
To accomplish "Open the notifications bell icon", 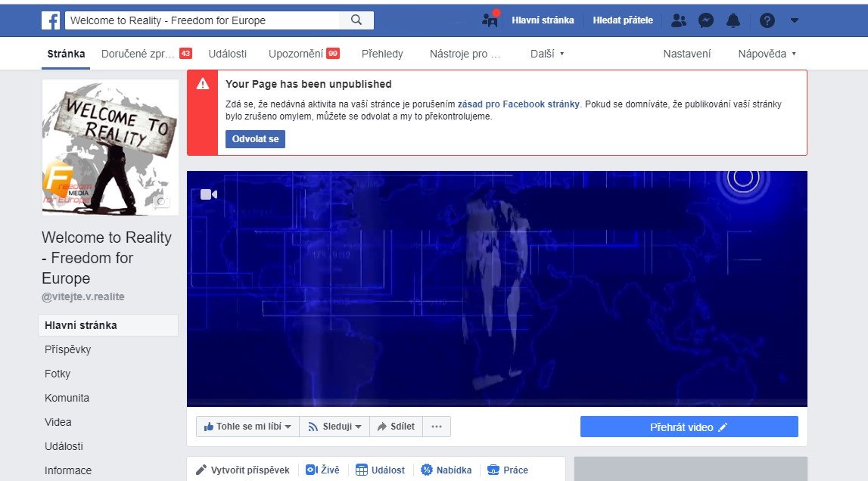I will click(x=733, y=20).
